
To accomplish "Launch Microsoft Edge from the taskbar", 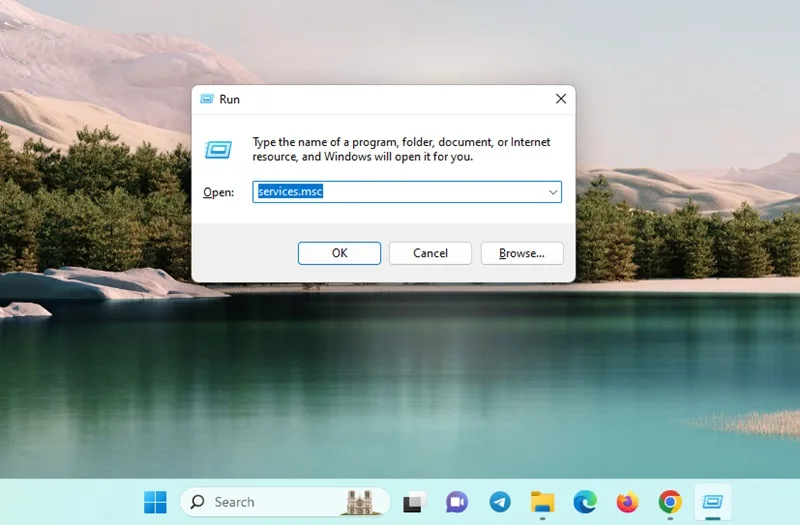I will [585, 502].
